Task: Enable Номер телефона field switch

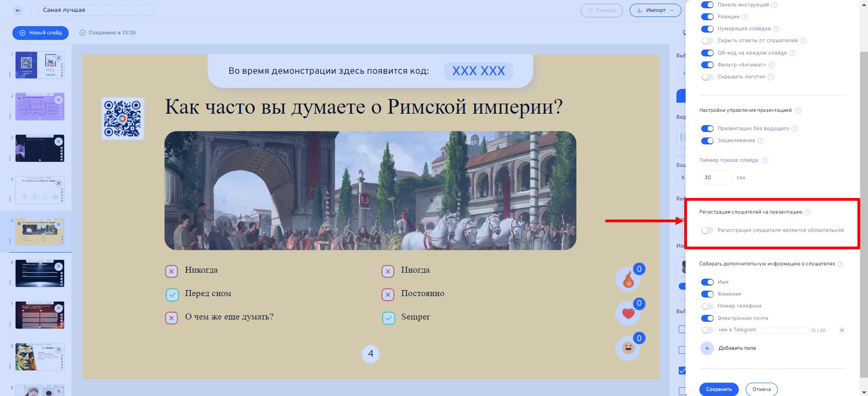Action: coord(708,306)
